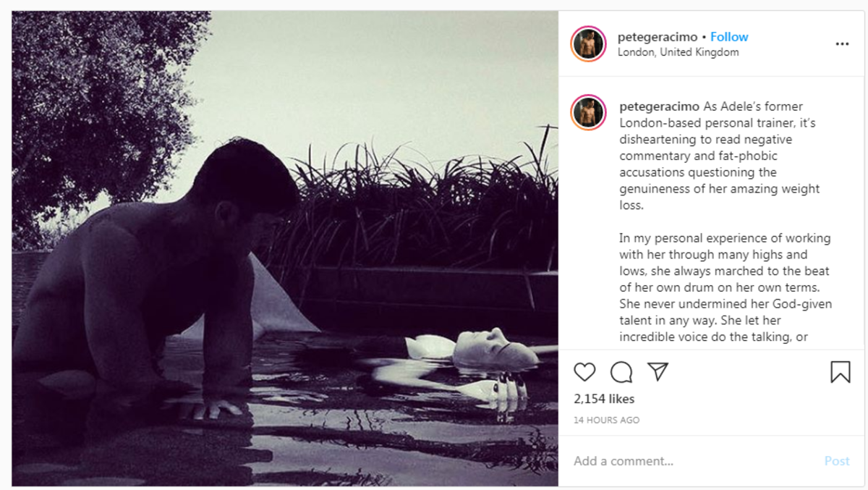Share post using the paper plane icon
868x490 pixels.
658,371
